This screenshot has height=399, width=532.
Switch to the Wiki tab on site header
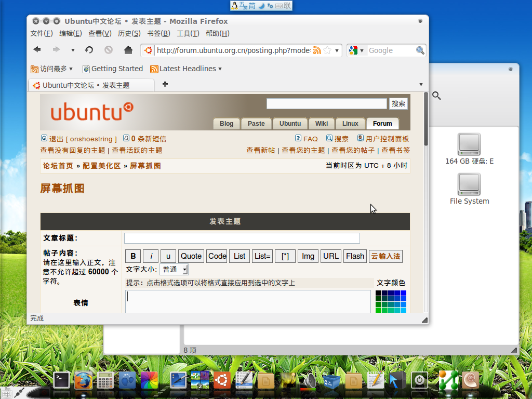point(321,124)
